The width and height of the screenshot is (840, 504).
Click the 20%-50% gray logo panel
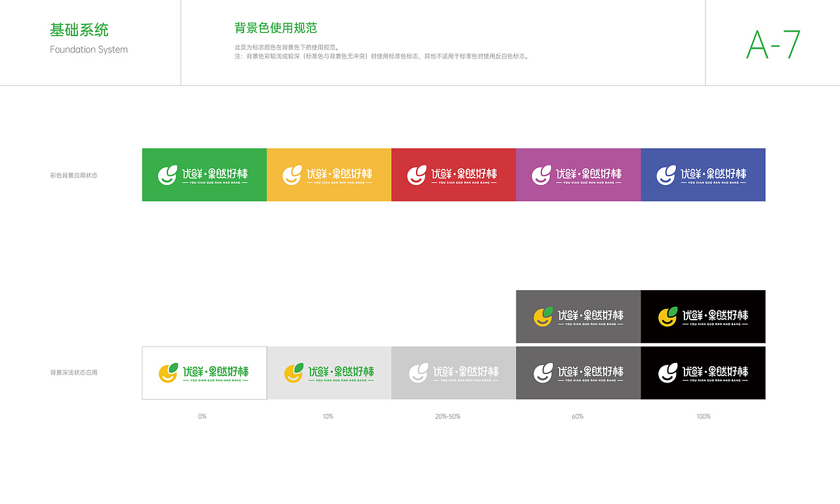453,373
